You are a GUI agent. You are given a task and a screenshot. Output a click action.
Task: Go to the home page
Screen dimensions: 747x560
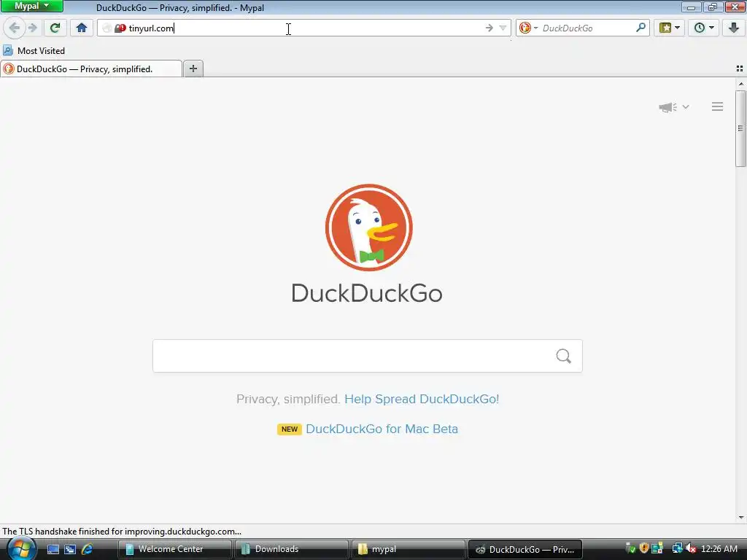pyautogui.click(x=82, y=28)
